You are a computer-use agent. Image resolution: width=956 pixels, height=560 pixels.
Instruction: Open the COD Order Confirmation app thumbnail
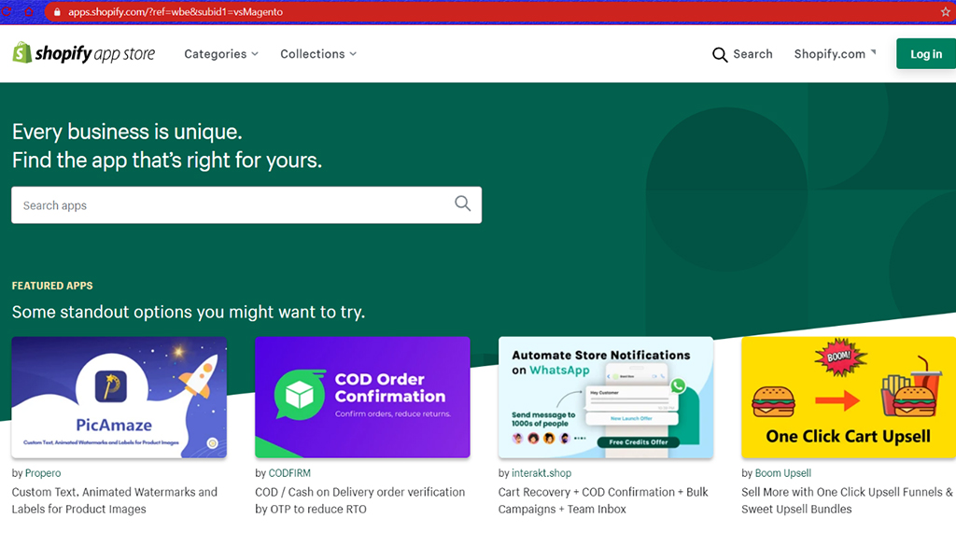tap(362, 397)
